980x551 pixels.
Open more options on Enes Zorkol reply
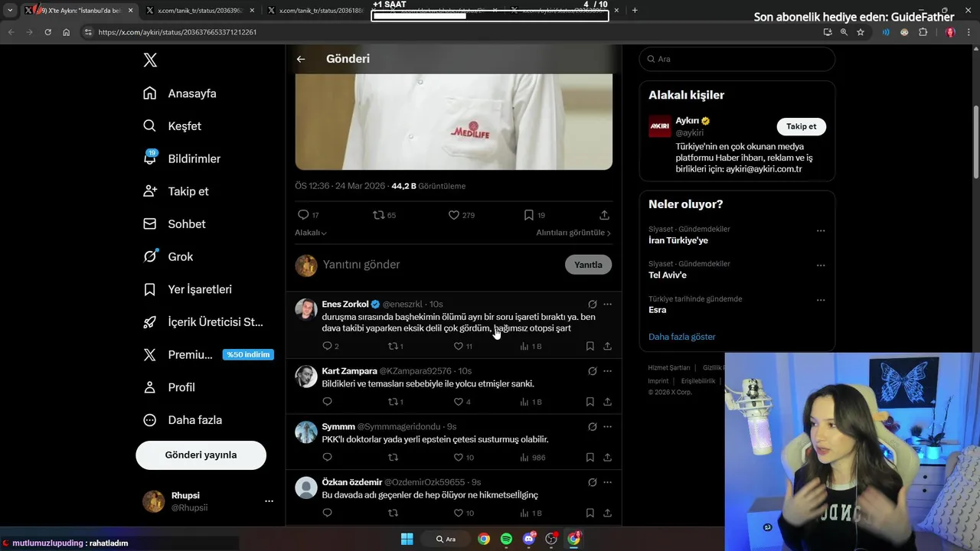(607, 305)
